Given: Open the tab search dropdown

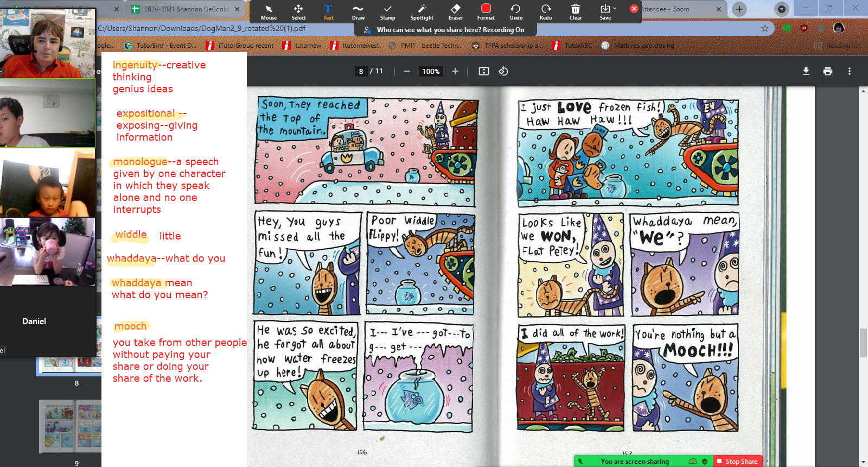Looking at the screenshot, I should [x=781, y=9].
